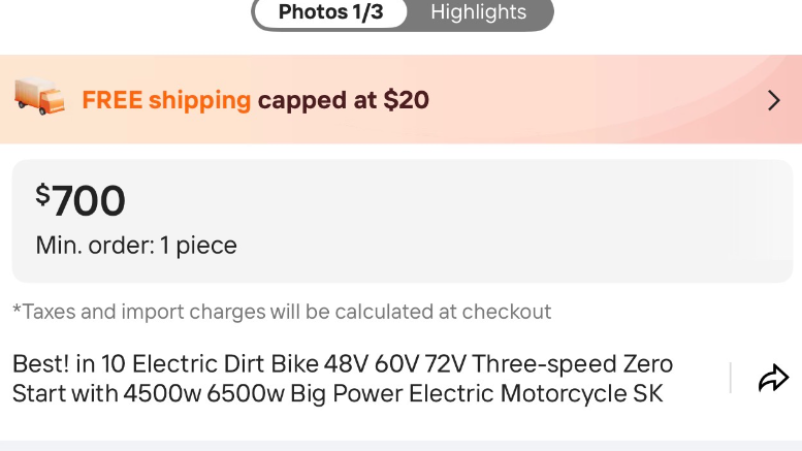This screenshot has width=802, height=451.
Task: Click the dollar sign before 700
Action: pos(42,195)
